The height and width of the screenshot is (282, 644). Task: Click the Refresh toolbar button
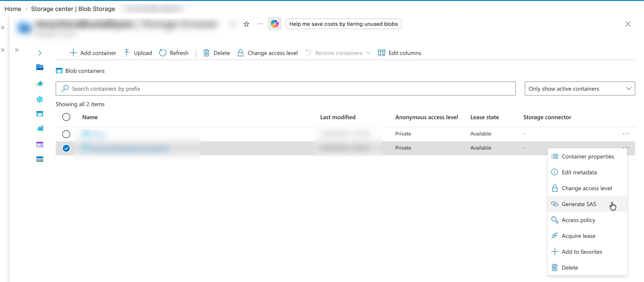(174, 53)
